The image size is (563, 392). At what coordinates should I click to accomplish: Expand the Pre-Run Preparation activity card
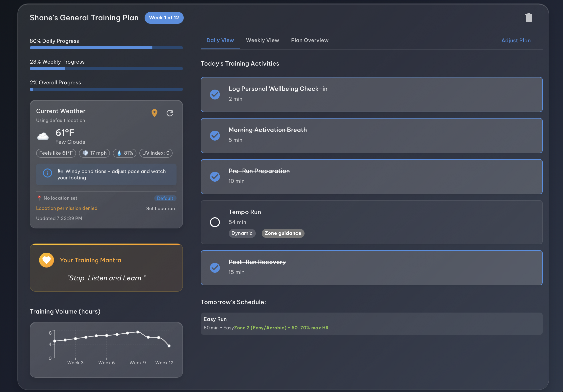click(371, 177)
